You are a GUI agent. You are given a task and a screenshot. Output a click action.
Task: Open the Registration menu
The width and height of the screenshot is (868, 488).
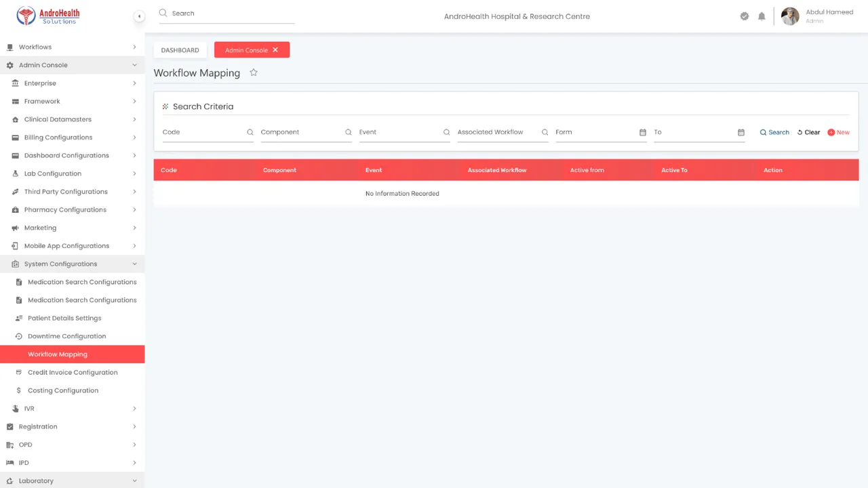click(73, 426)
